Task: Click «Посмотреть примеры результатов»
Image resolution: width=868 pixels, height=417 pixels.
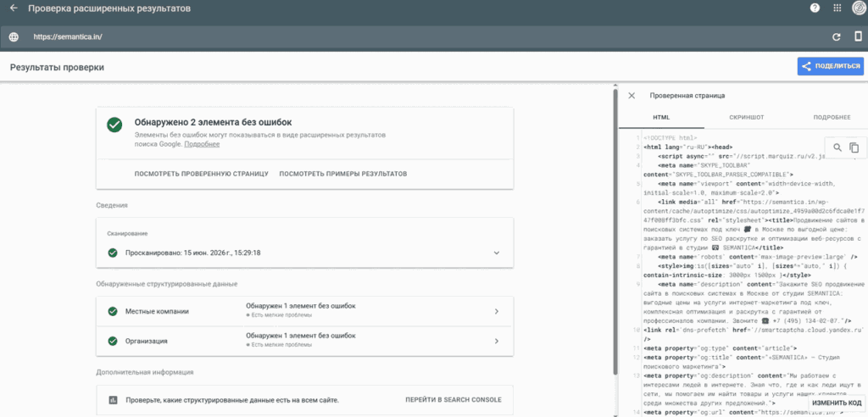Action: 343,174
